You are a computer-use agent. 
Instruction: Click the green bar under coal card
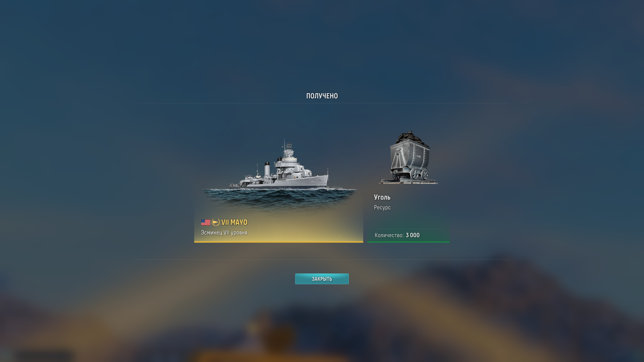pyautogui.click(x=409, y=242)
